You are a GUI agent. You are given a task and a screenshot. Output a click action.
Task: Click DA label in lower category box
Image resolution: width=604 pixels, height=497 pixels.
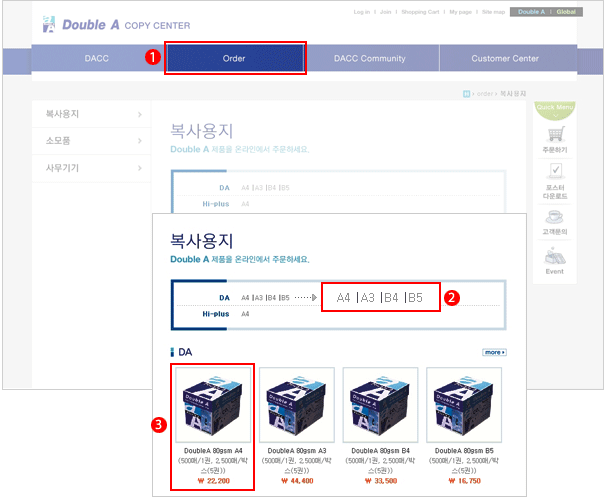[224, 298]
